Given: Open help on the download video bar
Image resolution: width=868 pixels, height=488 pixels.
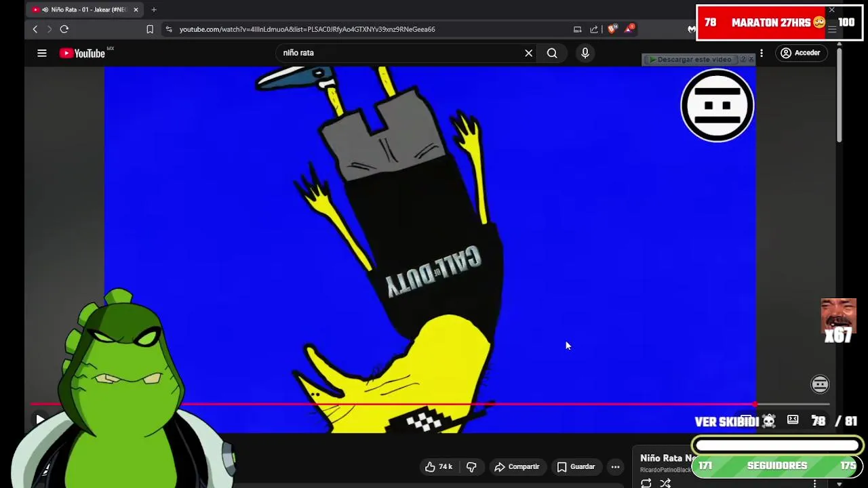Looking at the screenshot, I should [x=743, y=60].
